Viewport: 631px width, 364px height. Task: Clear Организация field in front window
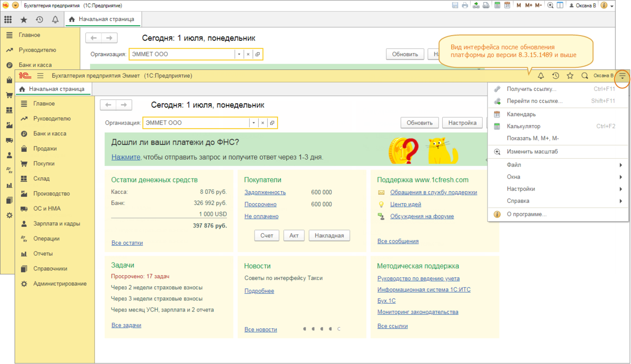coord(262,123)
